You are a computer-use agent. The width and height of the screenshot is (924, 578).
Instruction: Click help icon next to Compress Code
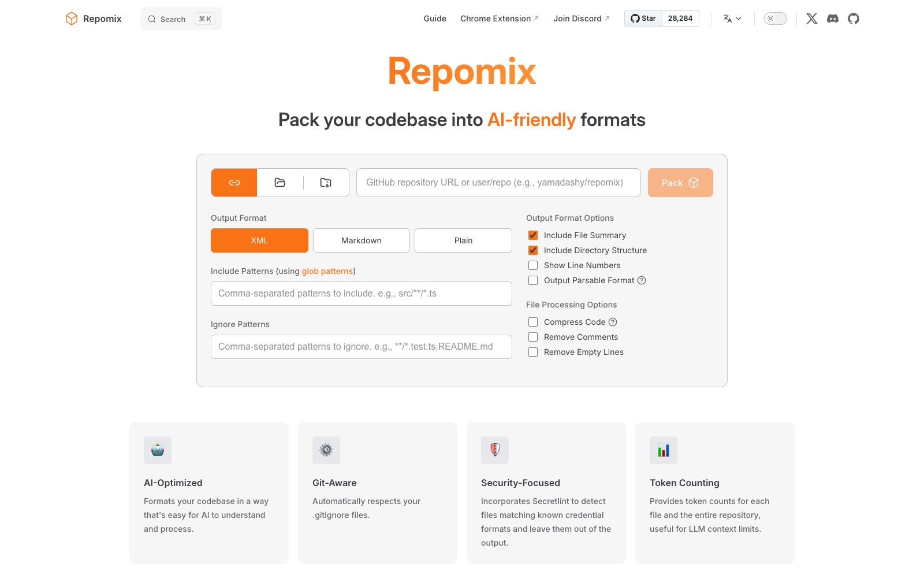click(x=613, y=322)
